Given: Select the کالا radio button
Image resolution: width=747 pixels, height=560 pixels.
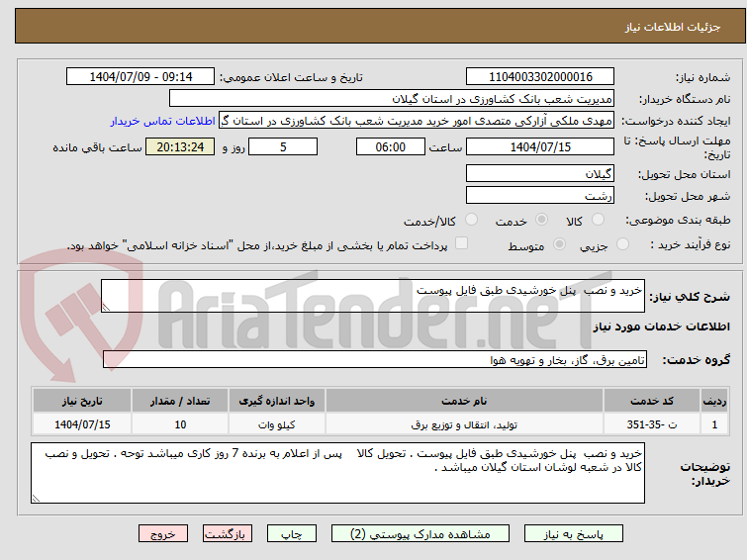Looking at the screenshot, I should click(598, 220).
